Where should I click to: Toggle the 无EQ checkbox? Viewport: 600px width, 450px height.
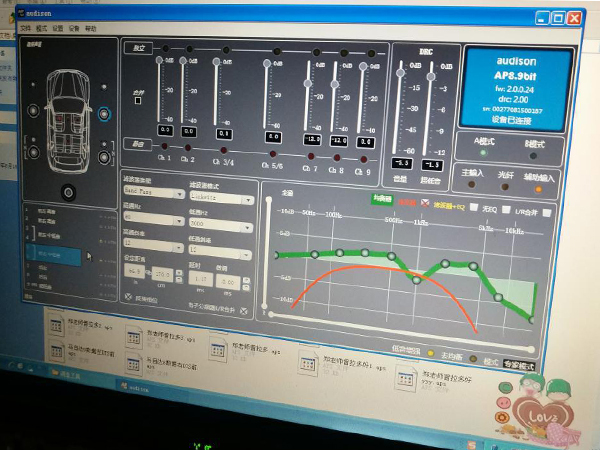[x=506, y=209]
